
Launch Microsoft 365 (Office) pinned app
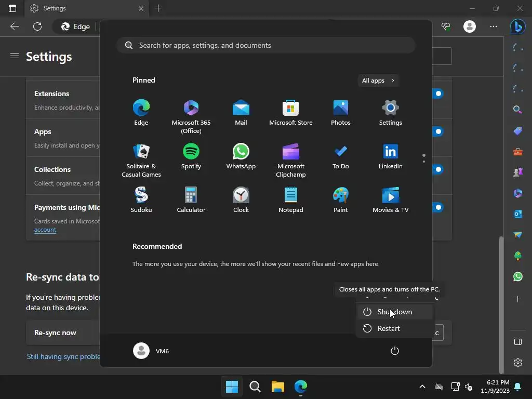pos(191,116)
